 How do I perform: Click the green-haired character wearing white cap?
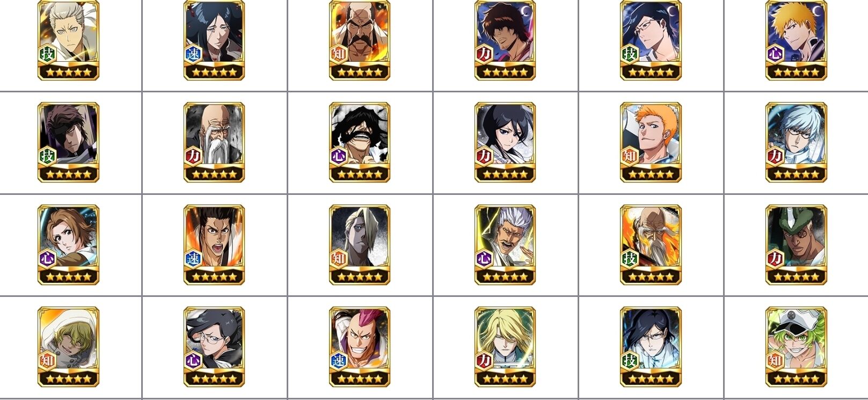(797, 347)
